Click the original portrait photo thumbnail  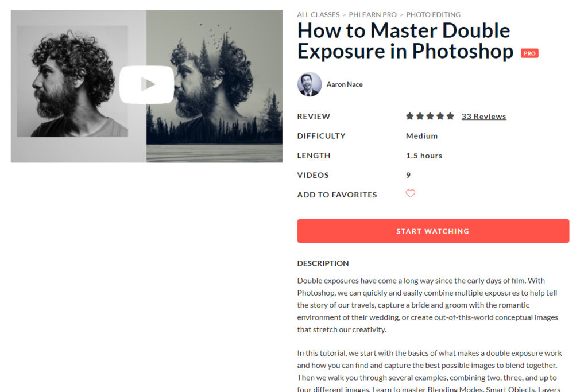click(x=72, y=81)
